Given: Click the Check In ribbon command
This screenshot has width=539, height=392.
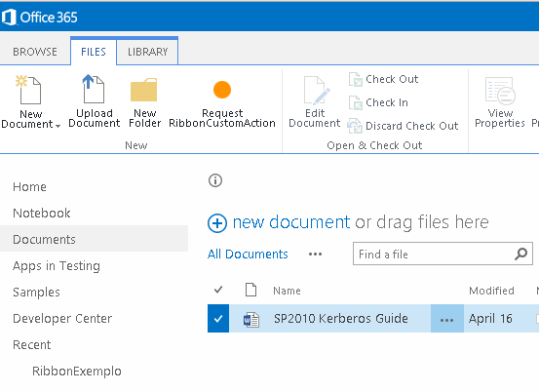Looking at the screenshot, I should click(378, 102).
